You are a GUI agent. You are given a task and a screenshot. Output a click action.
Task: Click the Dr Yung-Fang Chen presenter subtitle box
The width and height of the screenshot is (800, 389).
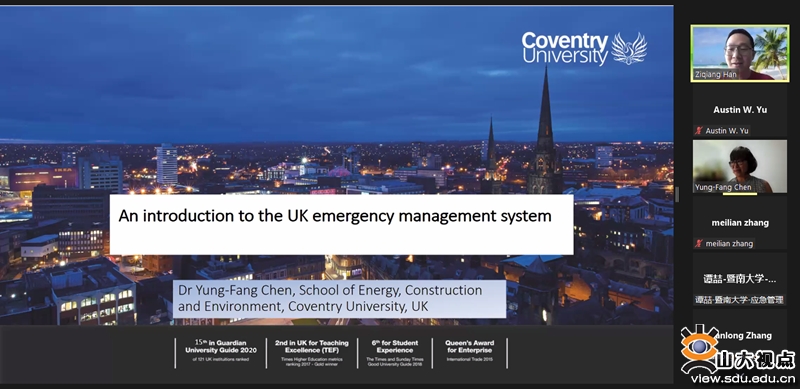[x=339, y=299]
